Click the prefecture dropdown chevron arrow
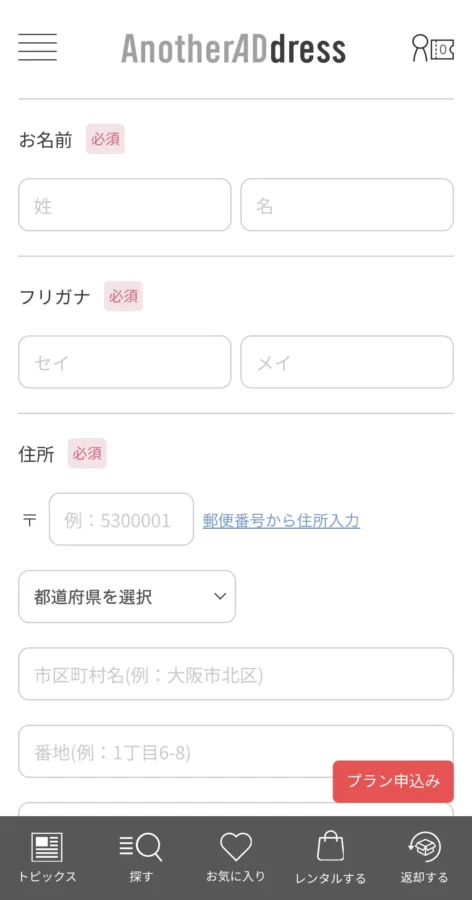This screenshot has height=900, width=472. pos(220,597)
